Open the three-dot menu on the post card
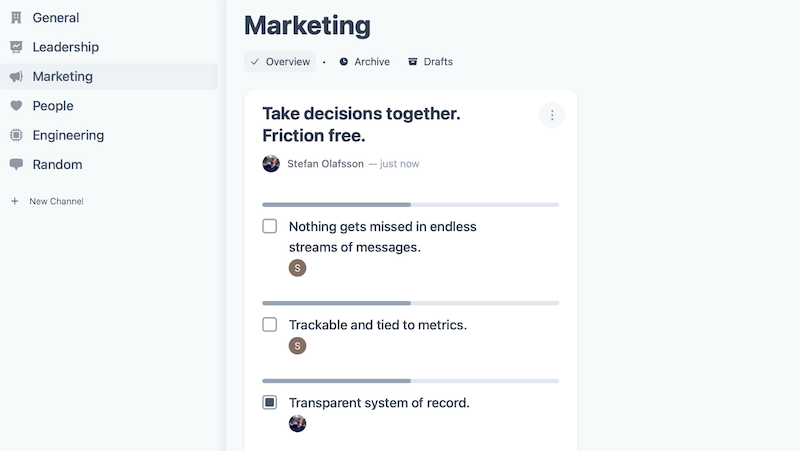The image size is (800, 451). pyautogui.click(x=552, y=115)
